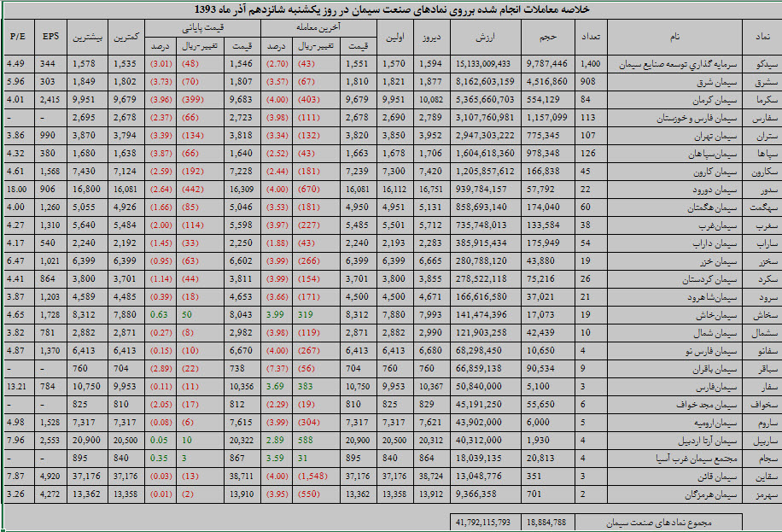This screenshot has height=532, width=782.
Task: Click volume cell 175,949
Action: (543, 243)
